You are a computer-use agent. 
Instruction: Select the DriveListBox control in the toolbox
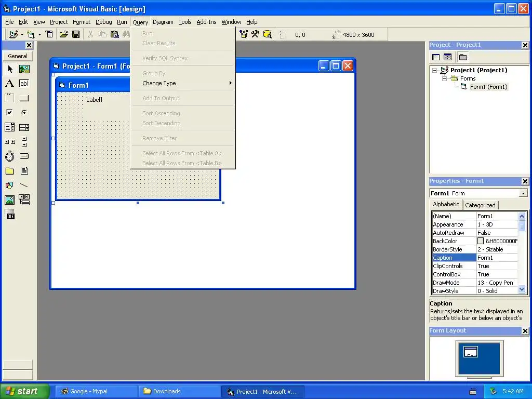[24, 156]
